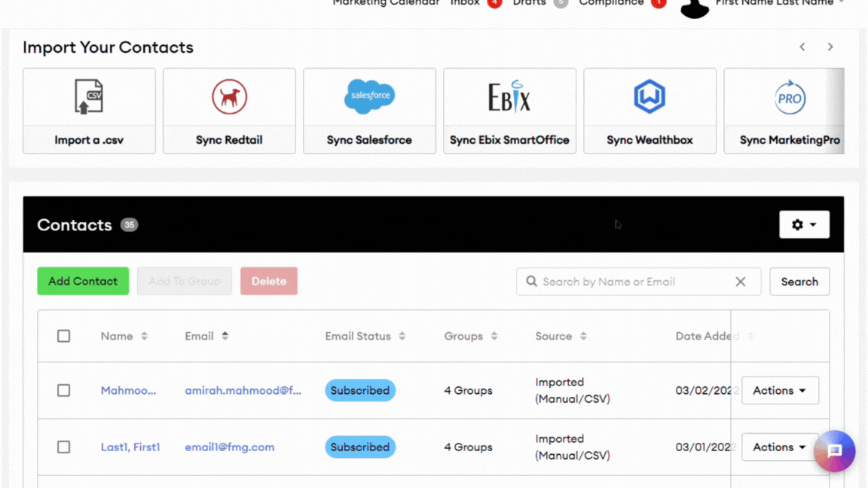Click the green Add Contact button
868x488 pixels.
tap(83, 281)
